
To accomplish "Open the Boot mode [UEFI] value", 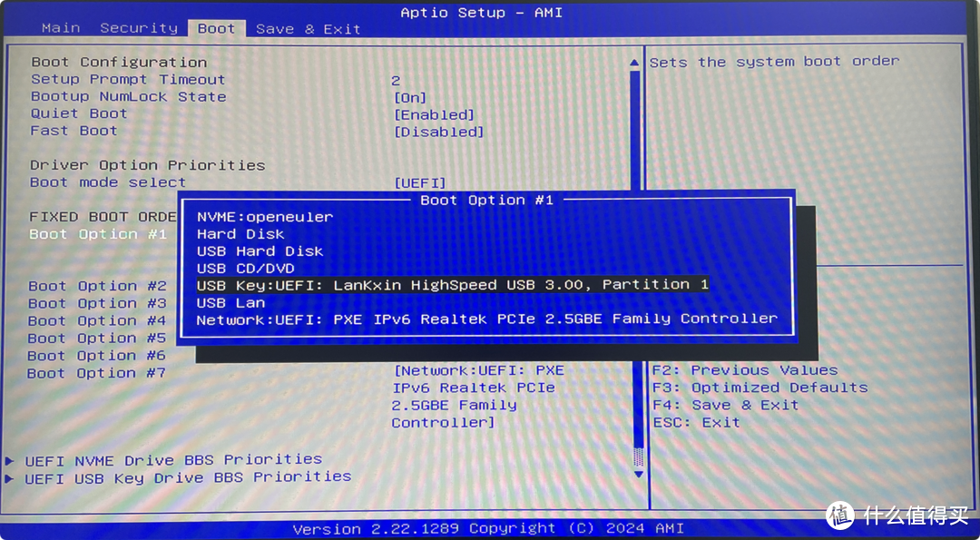I will pos(420,183).
